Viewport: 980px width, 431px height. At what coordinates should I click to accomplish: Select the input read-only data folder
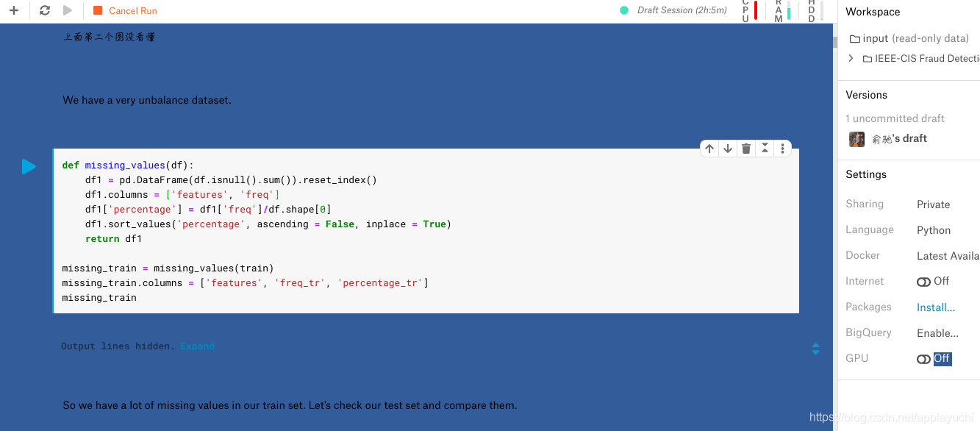coord(909,38)
